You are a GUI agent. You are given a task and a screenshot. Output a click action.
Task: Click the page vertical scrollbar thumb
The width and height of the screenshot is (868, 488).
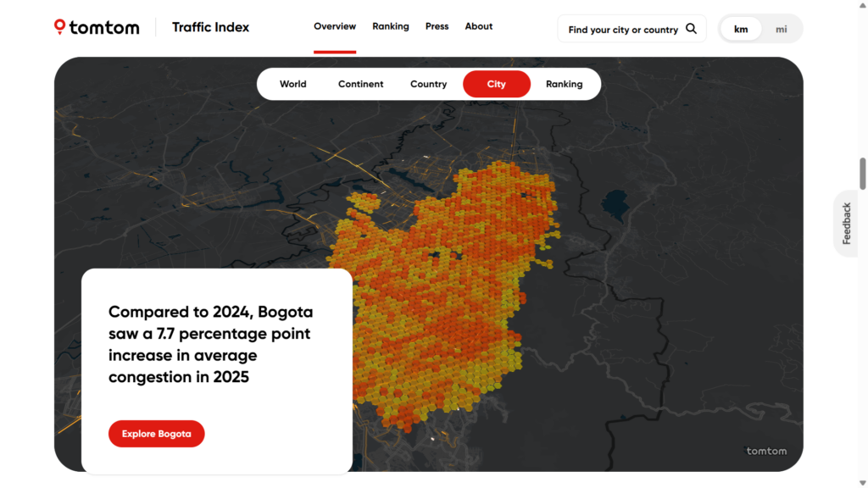tap(863, 173)
